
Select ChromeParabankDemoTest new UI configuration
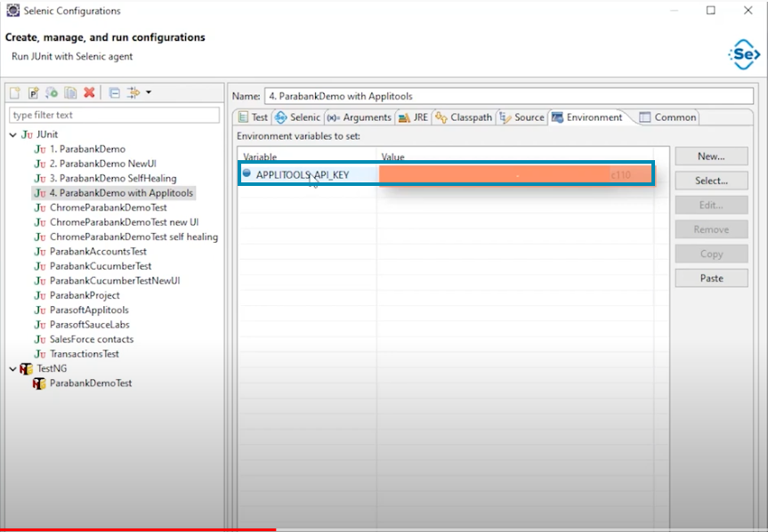point(117,222)
